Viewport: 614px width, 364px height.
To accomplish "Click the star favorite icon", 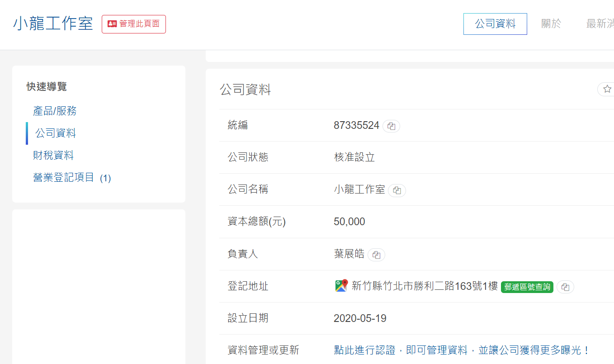I will coord(607,89).
